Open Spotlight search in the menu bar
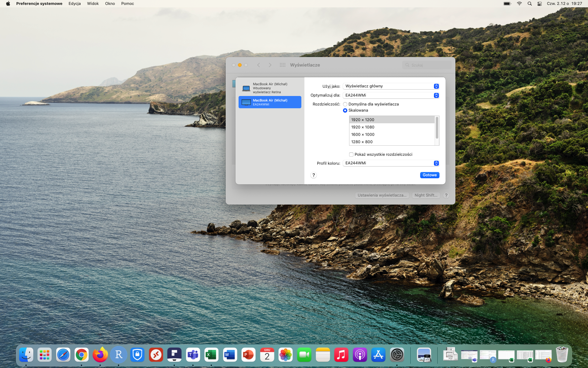588x368 pixels. [x=530, y=4]
